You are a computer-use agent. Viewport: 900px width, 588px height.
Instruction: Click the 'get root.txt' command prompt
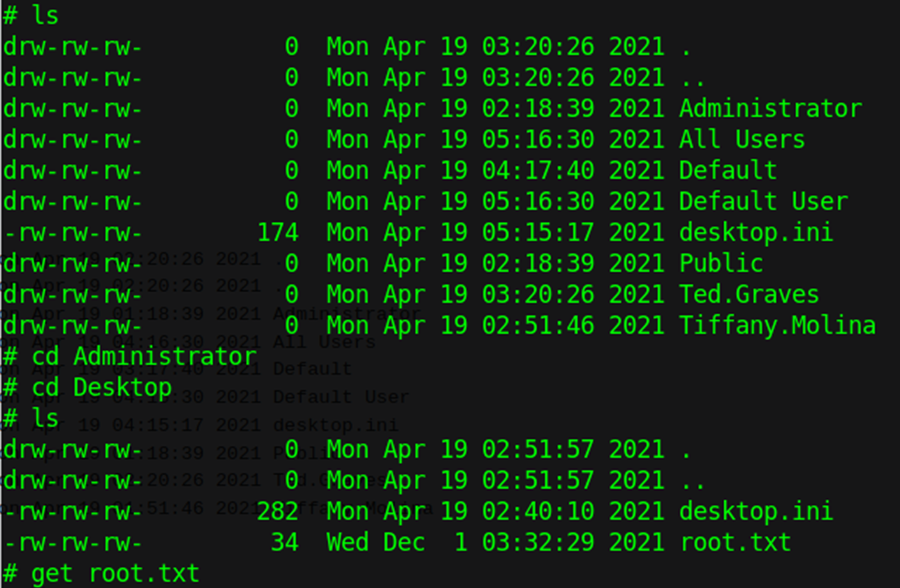click(x=102, y=573)
